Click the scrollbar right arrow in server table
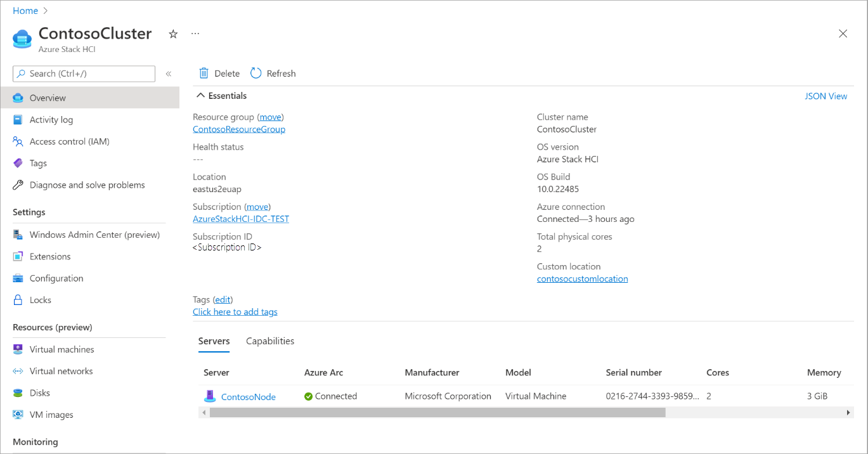The image size is (868, 454). click(848, 413)
